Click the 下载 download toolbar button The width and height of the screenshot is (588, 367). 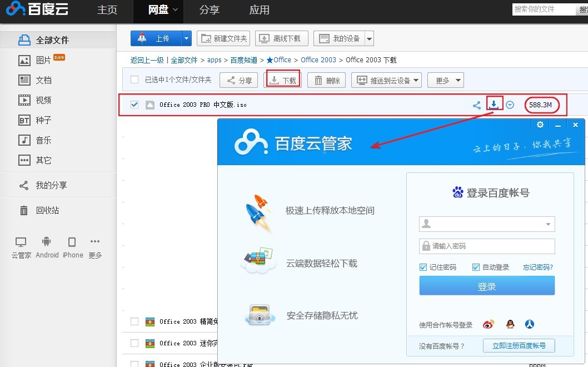[283, 80]
